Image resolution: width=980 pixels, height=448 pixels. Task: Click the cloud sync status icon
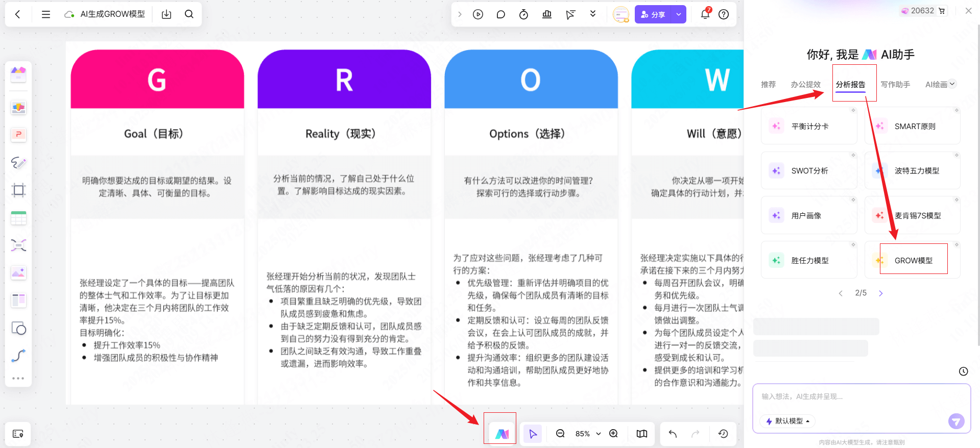[69, 14]
